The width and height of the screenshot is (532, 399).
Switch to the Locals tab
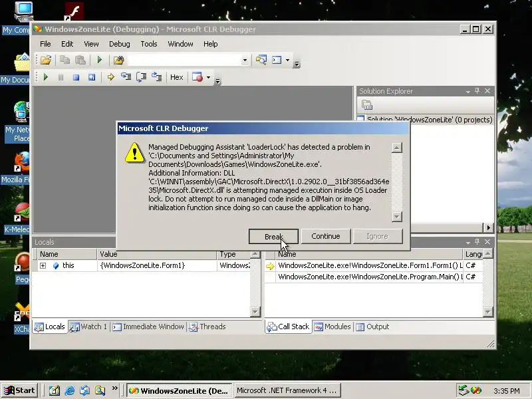click(51, 327)
